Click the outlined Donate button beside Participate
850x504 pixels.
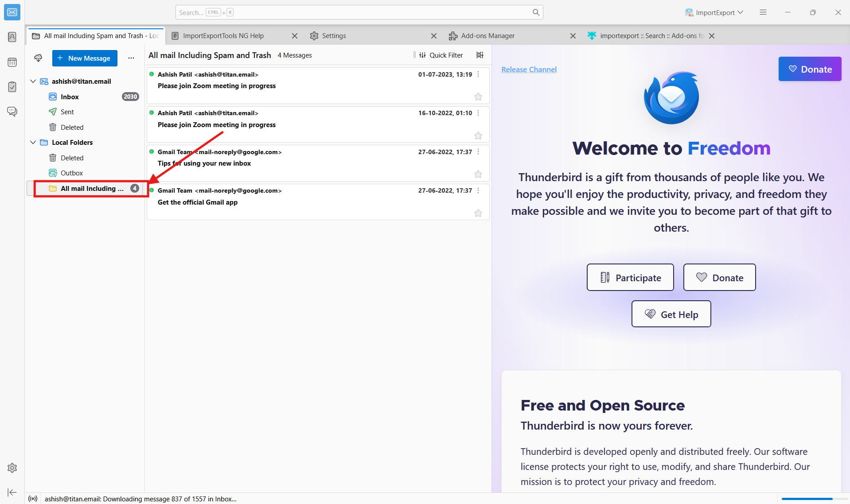719,277
